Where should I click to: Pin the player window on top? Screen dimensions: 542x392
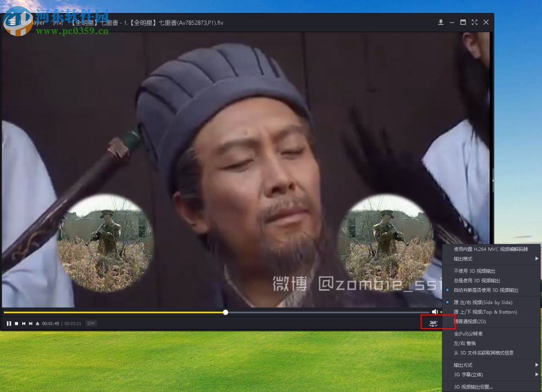[x=441, y=23]
